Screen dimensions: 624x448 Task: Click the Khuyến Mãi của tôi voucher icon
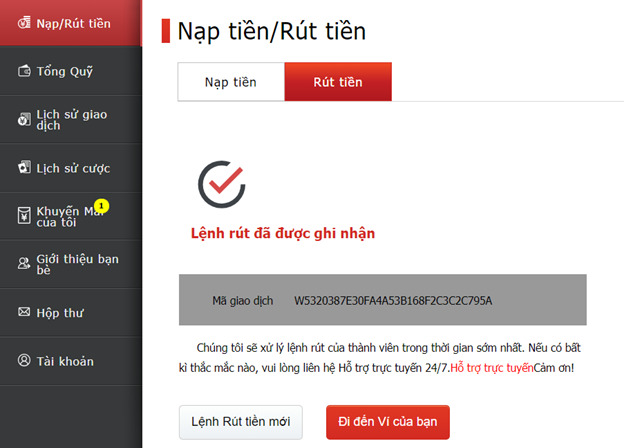click(x=24, y=216)
